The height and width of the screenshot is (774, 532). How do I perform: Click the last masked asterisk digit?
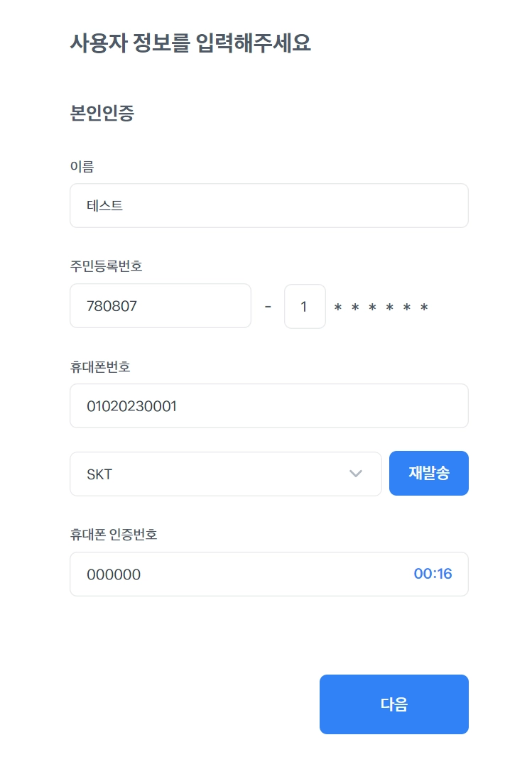point(424,308)
